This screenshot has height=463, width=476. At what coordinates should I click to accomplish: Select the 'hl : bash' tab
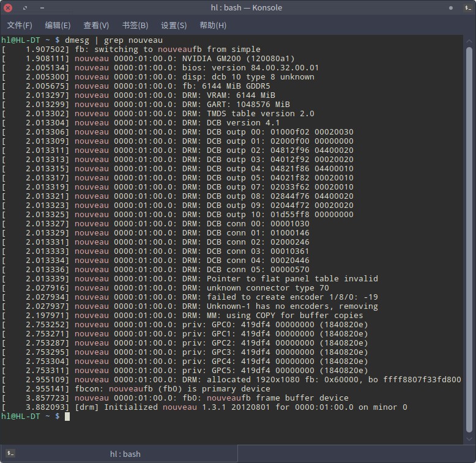(119, 454)
